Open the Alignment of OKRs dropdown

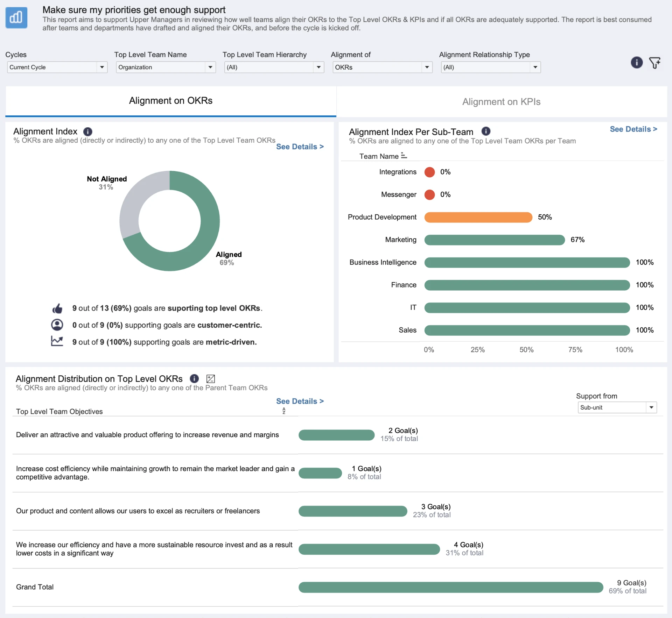pos(382,67)
